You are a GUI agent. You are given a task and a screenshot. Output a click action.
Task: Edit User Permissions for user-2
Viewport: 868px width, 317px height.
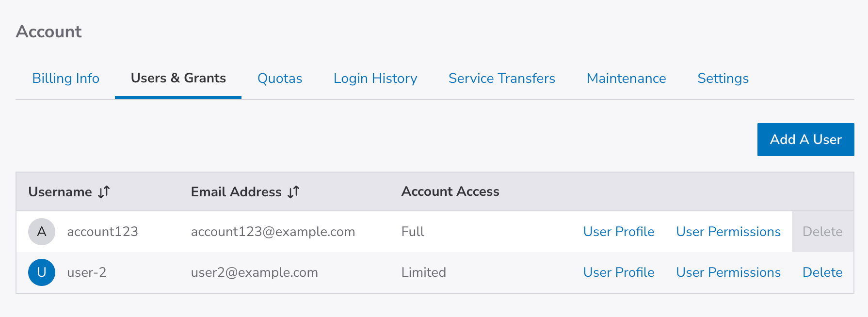click(728, 272)
